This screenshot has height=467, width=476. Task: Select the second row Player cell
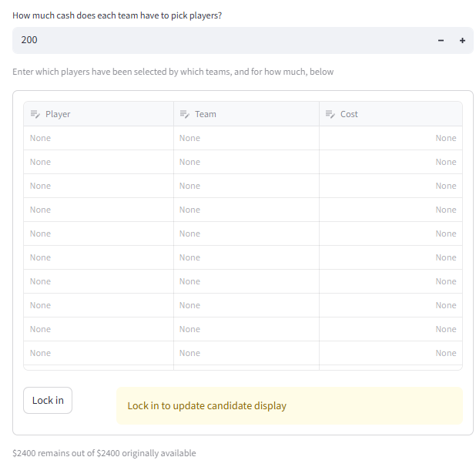tap(99, 162)
